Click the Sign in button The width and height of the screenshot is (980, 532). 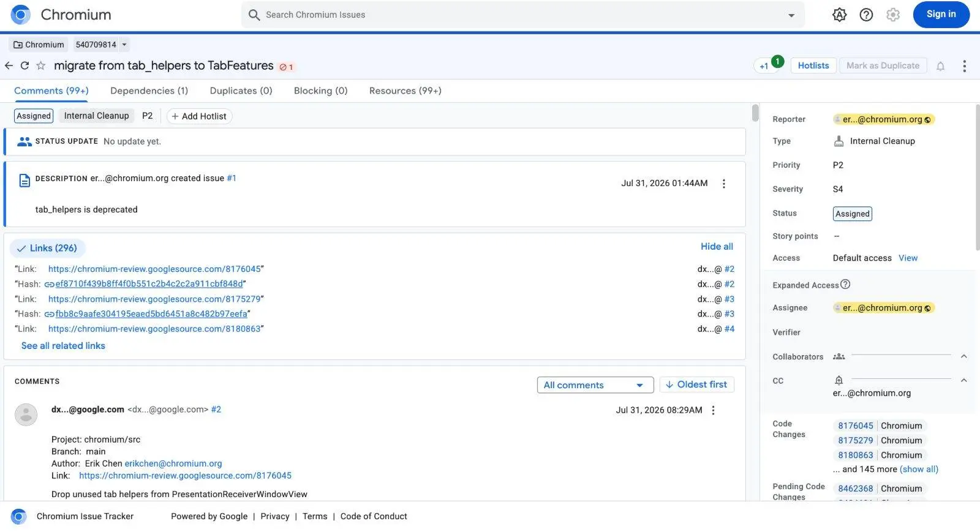point(941,15)
